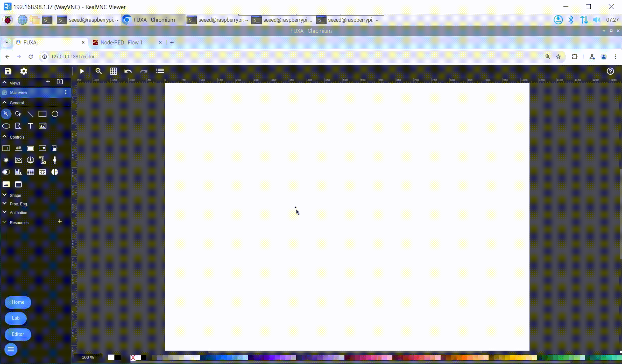Choose the Gauge control icon
The height and width of the screenshot is (364, 622).
30,160
